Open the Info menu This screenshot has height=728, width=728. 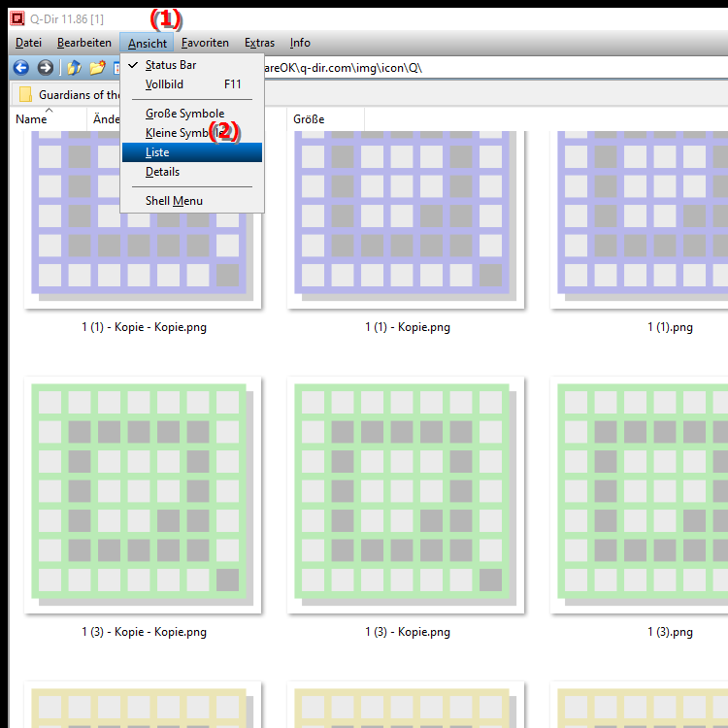(300, 43)
